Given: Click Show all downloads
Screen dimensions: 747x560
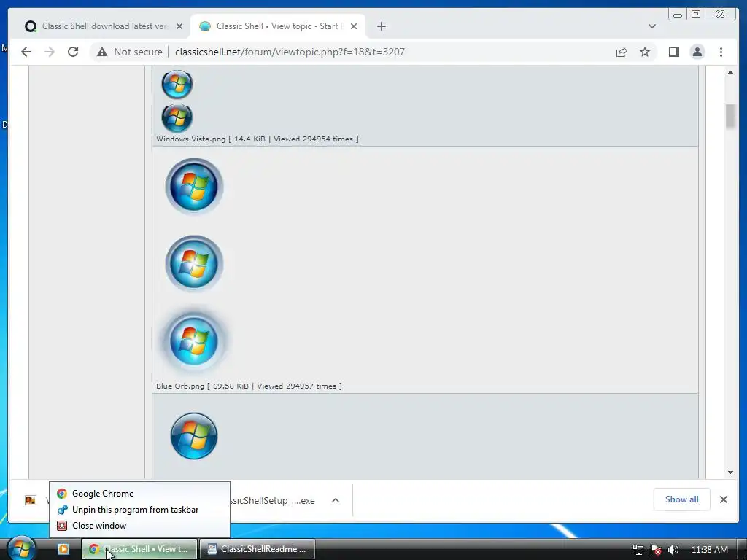Looking at the screenshot, I should (x=682, y=499).
